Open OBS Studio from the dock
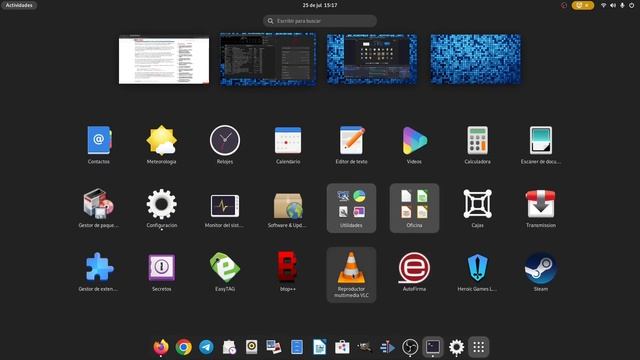Image resolution: width=640 pixels, height=360 pixels. point(410,347)
